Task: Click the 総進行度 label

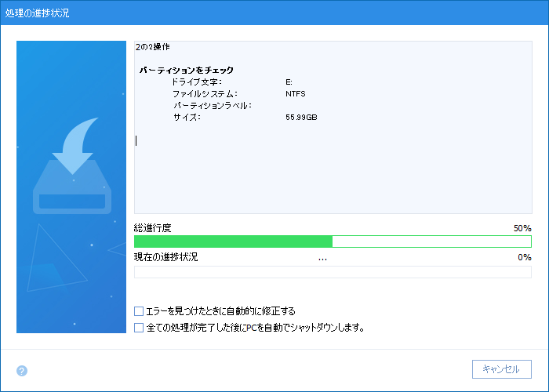Action: click(153, 228)
